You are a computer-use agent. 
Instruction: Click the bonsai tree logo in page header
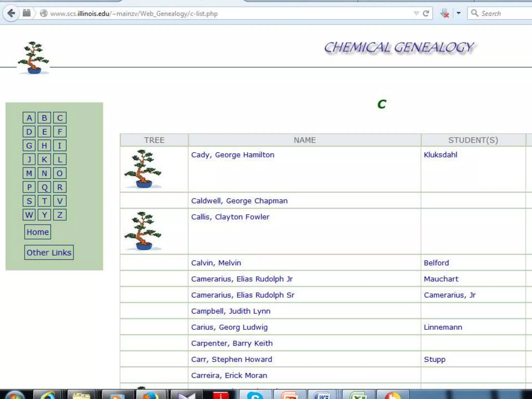click(x=33, y=58)
